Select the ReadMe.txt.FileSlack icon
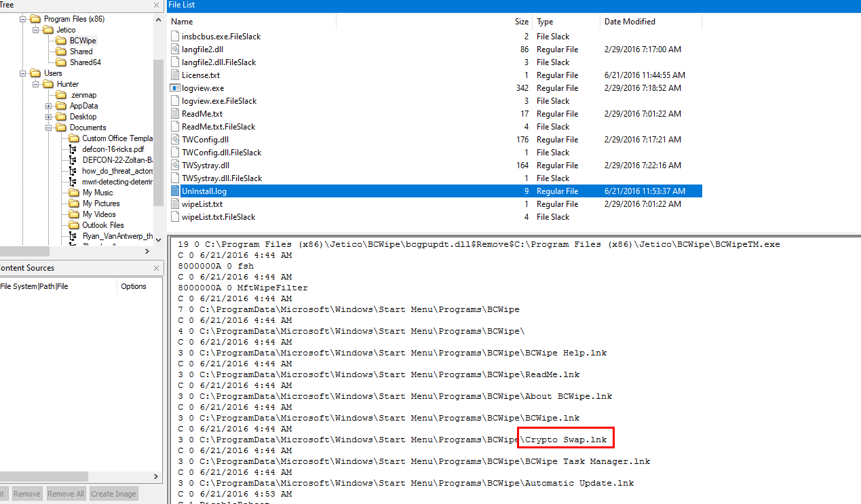The image size is (861, 504). [x=175, y=127]
